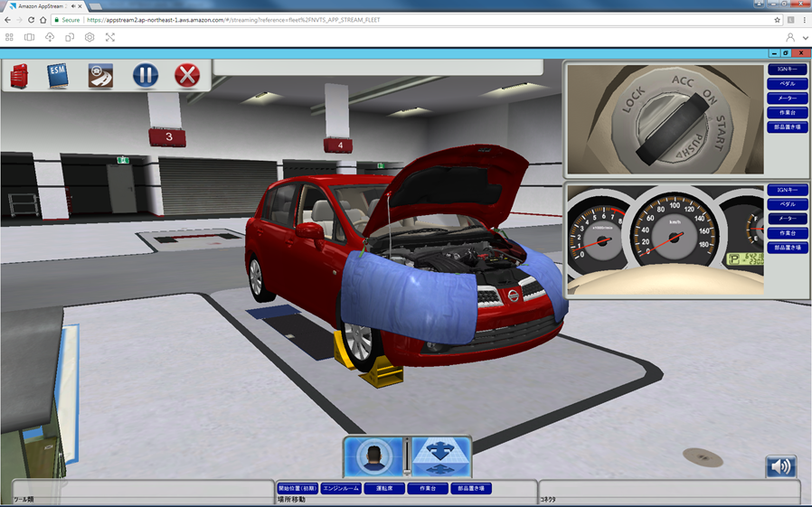The height and width of the screenshot is (507, 812).
Task: Open the red toolbox icon
Action: pos(21,76)
